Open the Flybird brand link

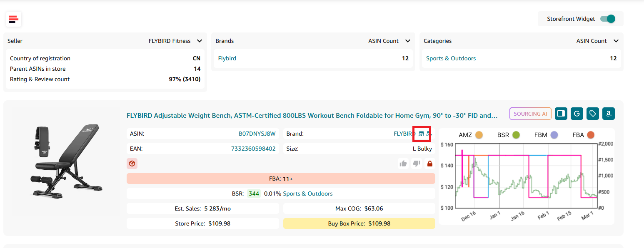pos(227,58)
